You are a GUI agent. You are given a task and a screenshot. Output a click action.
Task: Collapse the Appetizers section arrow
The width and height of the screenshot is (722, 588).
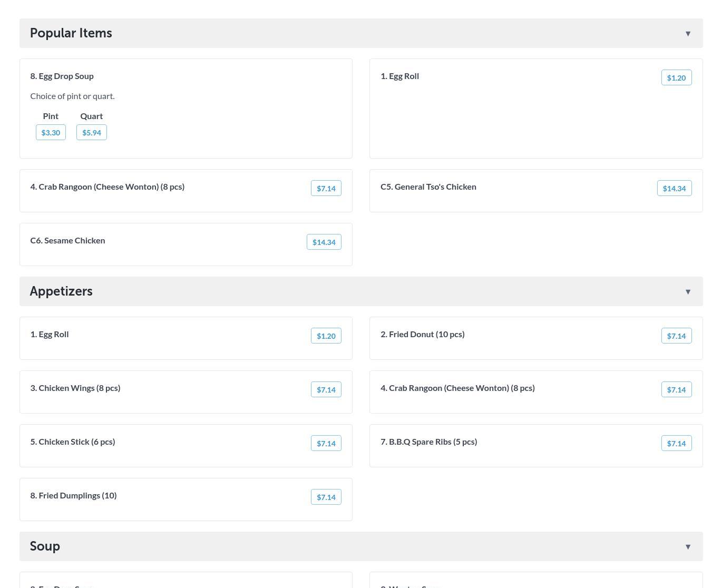[688, 292]
